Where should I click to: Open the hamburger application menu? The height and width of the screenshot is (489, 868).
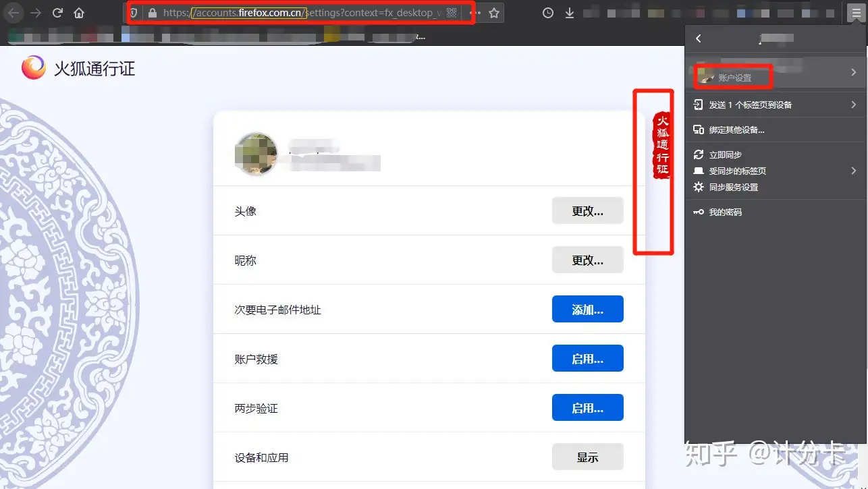coord(854,13)
